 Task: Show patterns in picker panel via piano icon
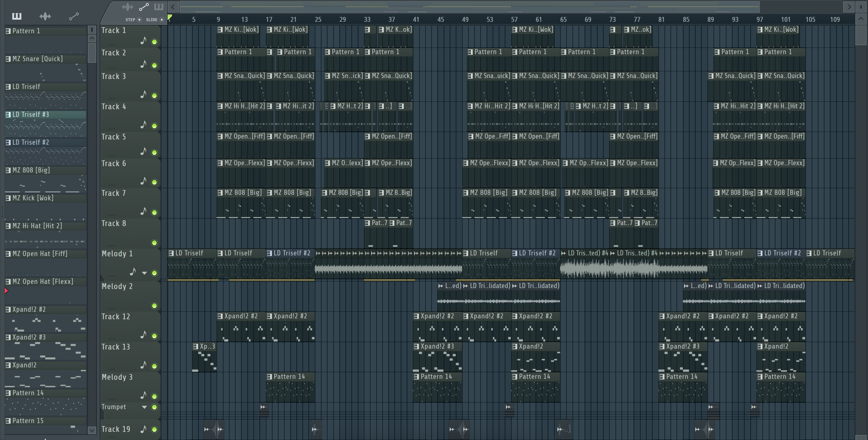(x=17, y=16)
